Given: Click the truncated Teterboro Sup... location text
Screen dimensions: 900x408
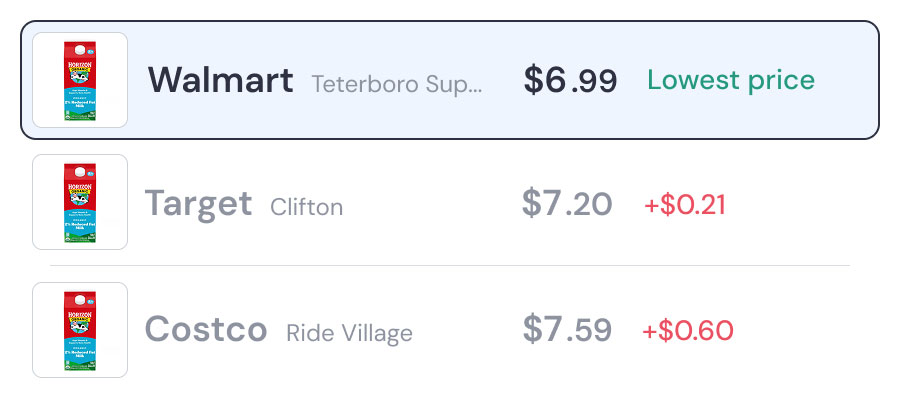Looking at the screenshot, I should click(397, 83).
